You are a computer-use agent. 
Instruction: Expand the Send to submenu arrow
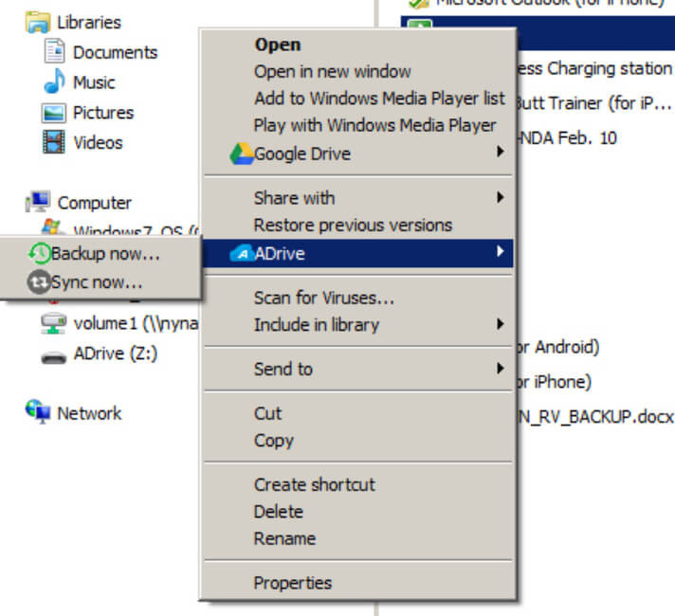click(x=500, y=368)
